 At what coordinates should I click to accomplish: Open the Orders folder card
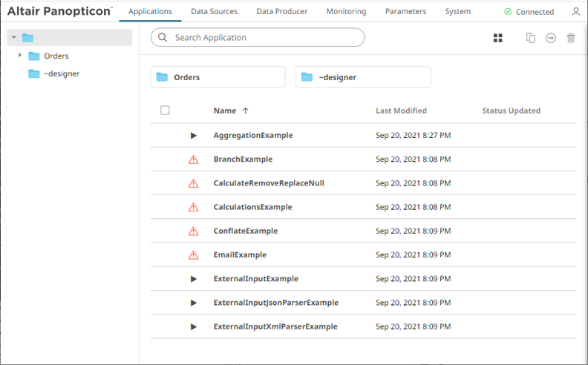(x=218, y=77)
